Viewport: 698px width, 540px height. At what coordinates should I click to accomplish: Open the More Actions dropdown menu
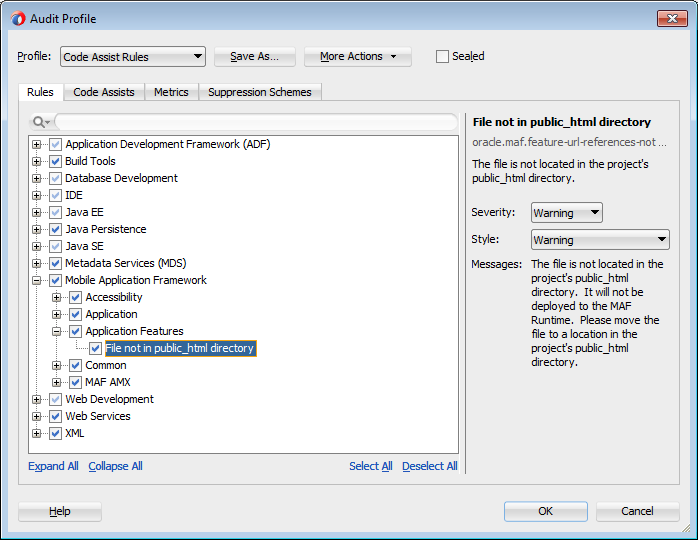pos(357,57)
